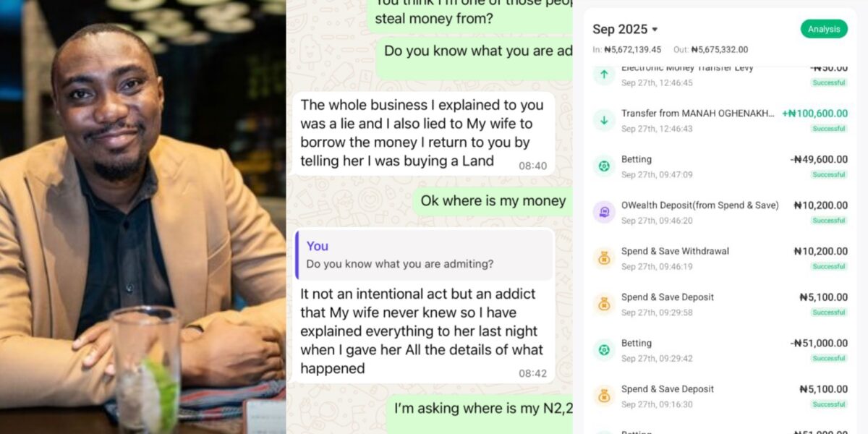Screen dimensions: 868x434
Task: Click the man's photo on the left
Action: click(142, 217)
